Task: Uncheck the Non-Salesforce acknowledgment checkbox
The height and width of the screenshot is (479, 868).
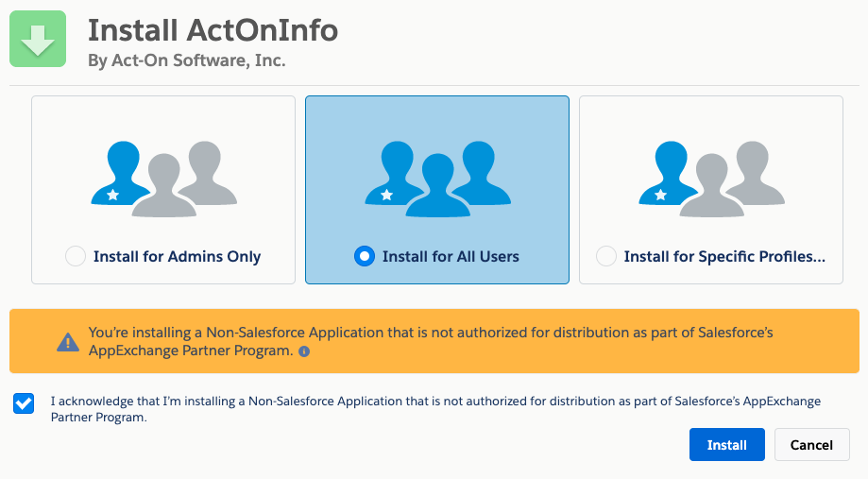Action: pyautogui.click(x=24, y=403)
